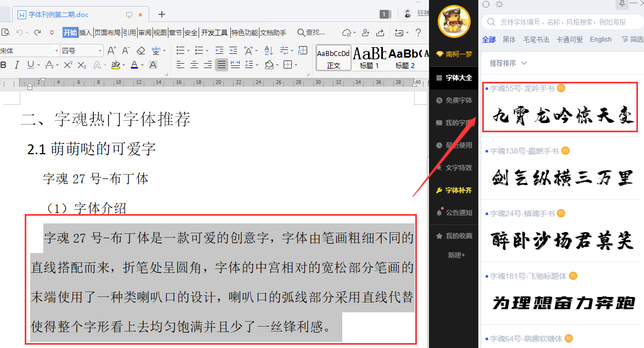
Task: Toggle bold formatting
Action: 4,65
